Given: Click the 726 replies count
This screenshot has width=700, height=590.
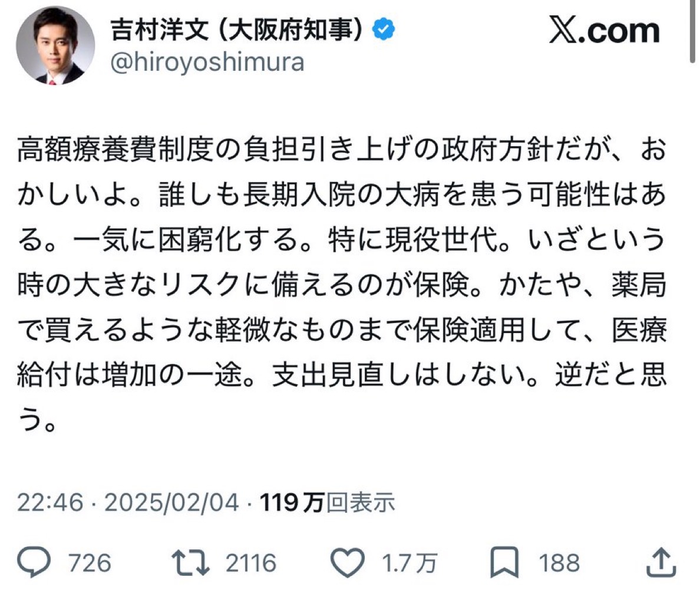Looking at the screenshot, I should click(90, 563).
